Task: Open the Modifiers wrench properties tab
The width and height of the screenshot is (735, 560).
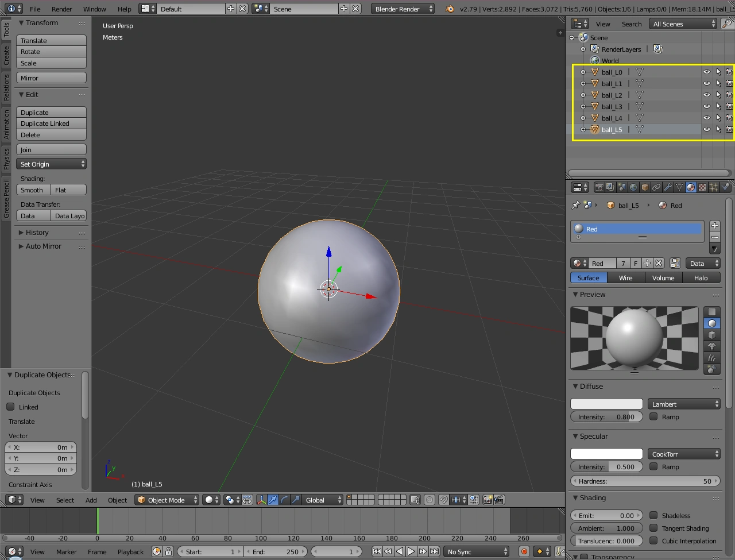Action: tap(668, 187)
